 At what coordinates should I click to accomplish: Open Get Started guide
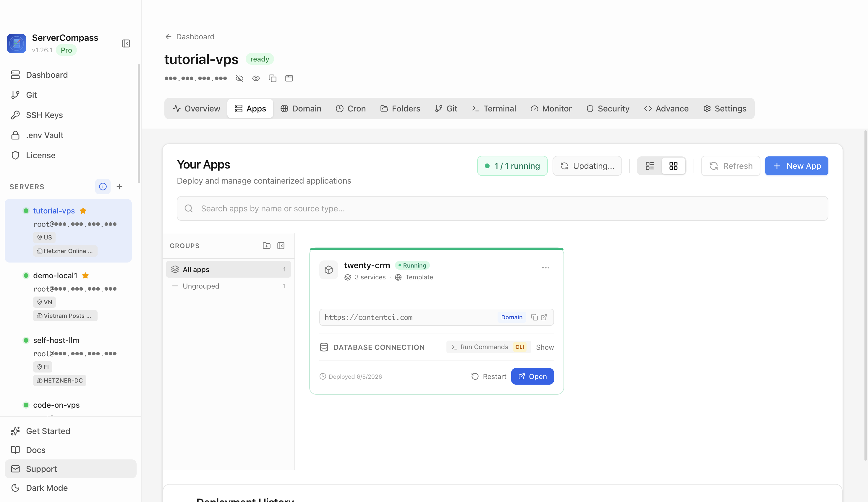click(71, 431)
